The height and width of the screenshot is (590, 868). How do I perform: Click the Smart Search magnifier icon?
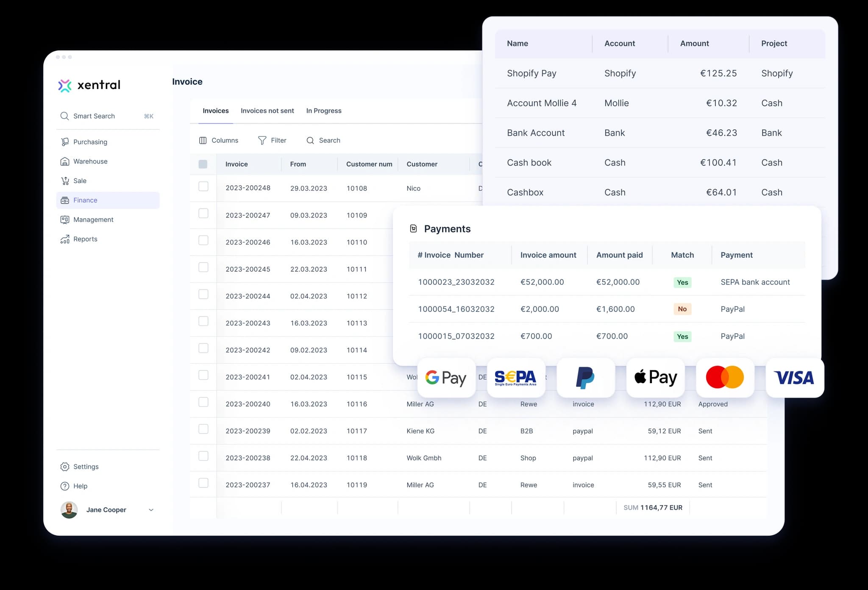[x=64, y=116]
